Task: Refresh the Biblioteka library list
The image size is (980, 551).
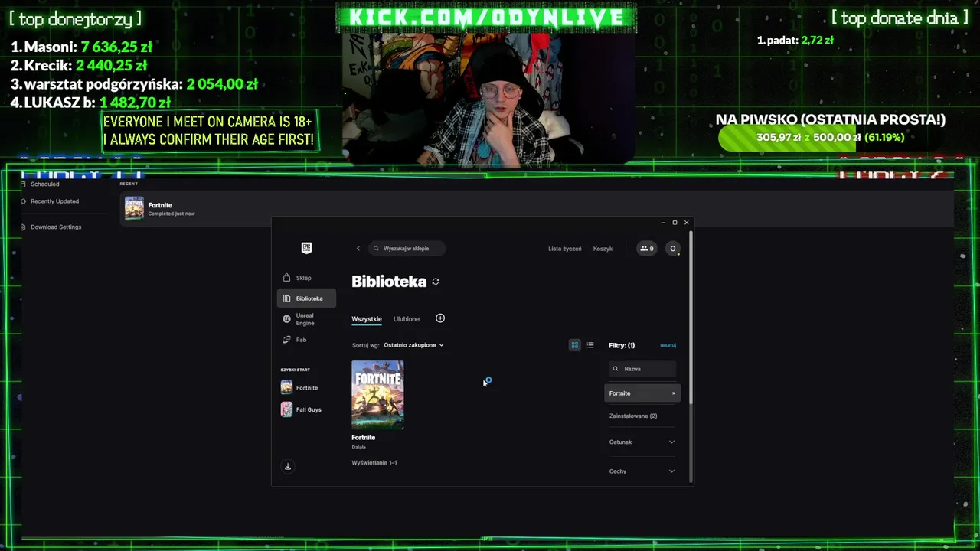Action: click(436, 282)
